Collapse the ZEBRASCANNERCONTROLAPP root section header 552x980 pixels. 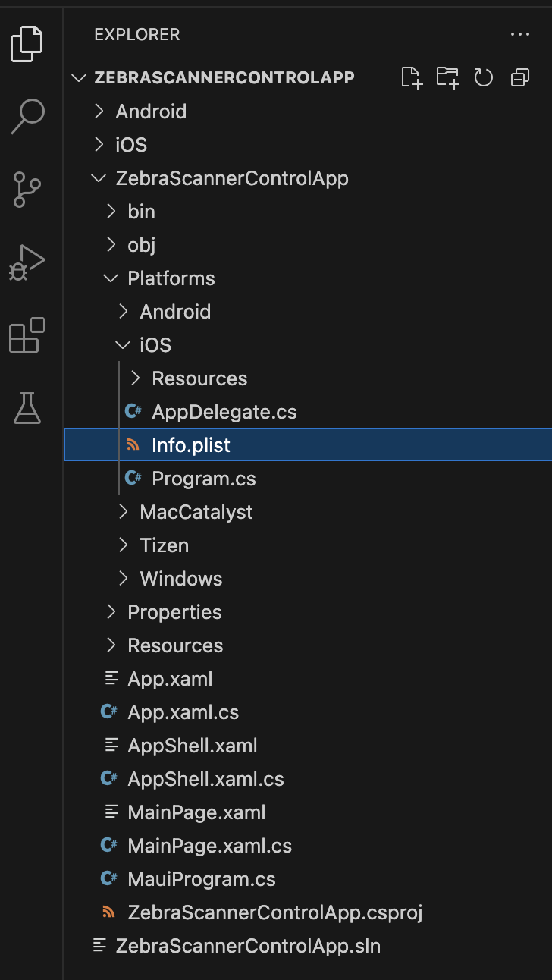224,77
